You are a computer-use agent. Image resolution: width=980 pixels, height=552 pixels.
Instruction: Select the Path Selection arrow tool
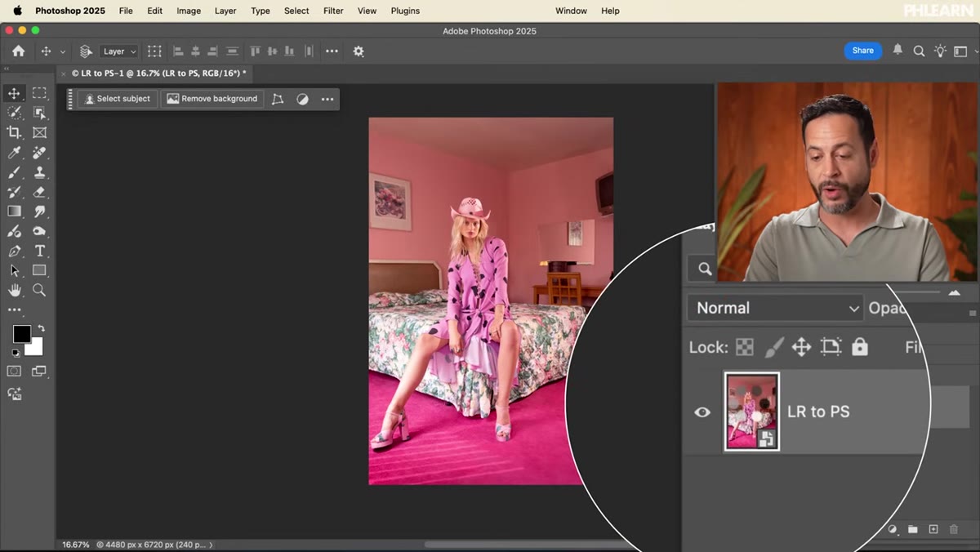click(x=15, y=270)
